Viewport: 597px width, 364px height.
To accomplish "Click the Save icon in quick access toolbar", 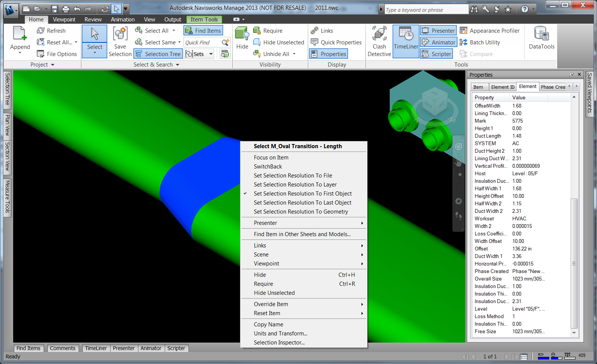I will [x=55, y=9].
